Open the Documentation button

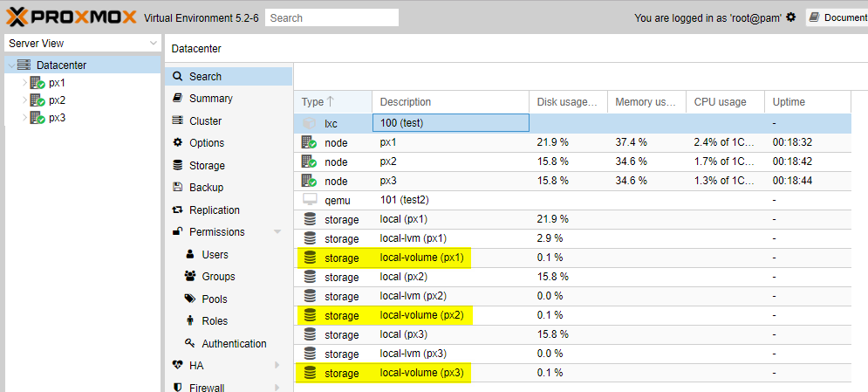tap(837, 17)
